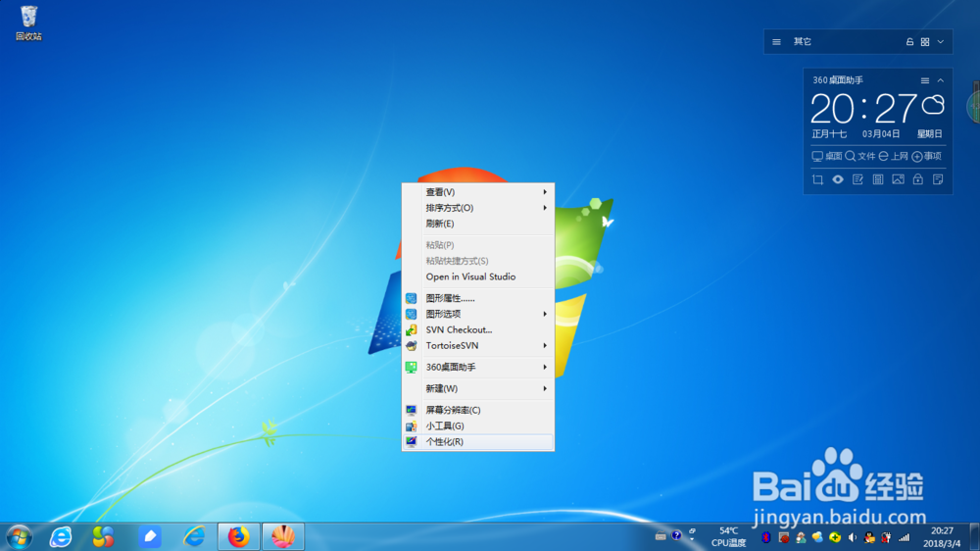
Task: Open the picture wallpaper icon in 360 widget
Action: point(898,179)
